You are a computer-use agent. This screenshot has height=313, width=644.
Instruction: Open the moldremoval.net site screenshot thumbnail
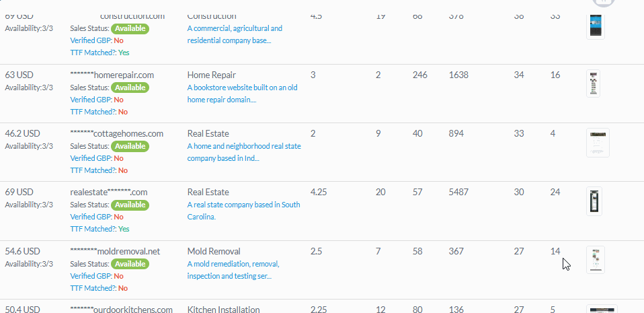(x=595, y=260)
